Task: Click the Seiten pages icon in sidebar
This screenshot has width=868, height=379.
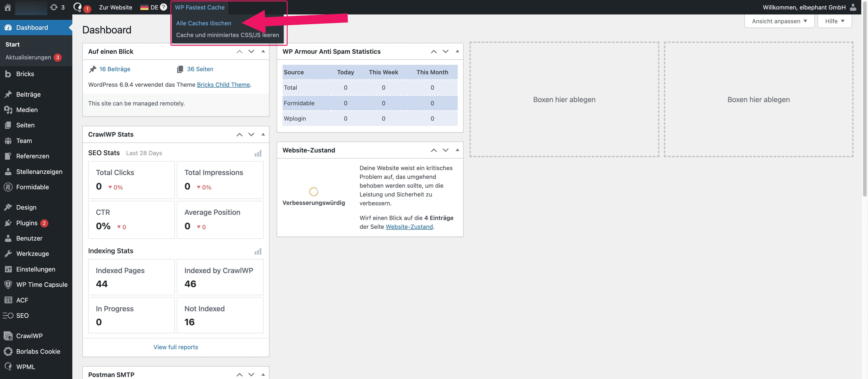Action: tap(8, 125)
